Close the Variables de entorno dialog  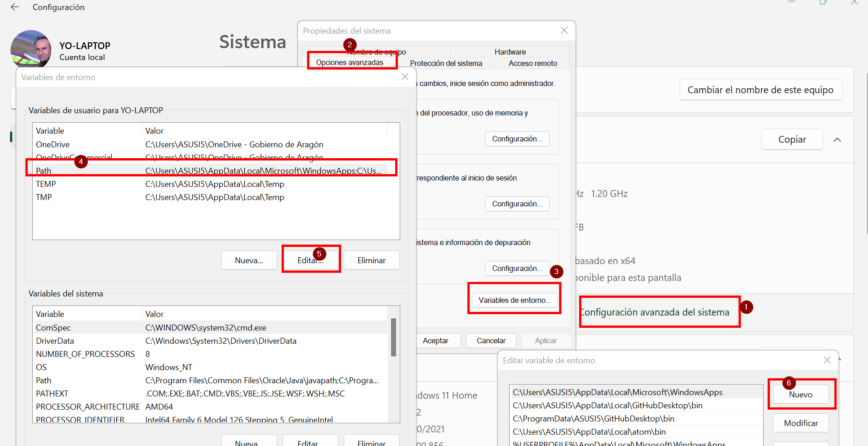tap(405, 77)
